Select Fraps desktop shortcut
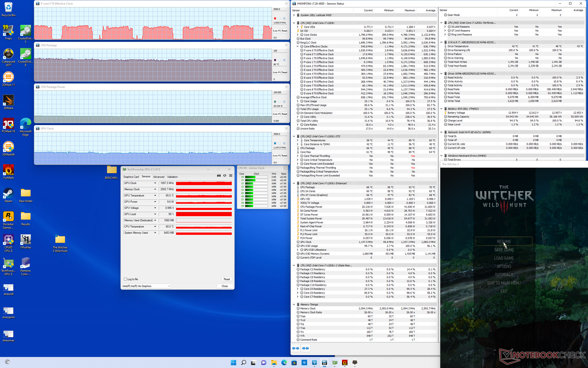 pyautogui.click(x=9, y=33)
